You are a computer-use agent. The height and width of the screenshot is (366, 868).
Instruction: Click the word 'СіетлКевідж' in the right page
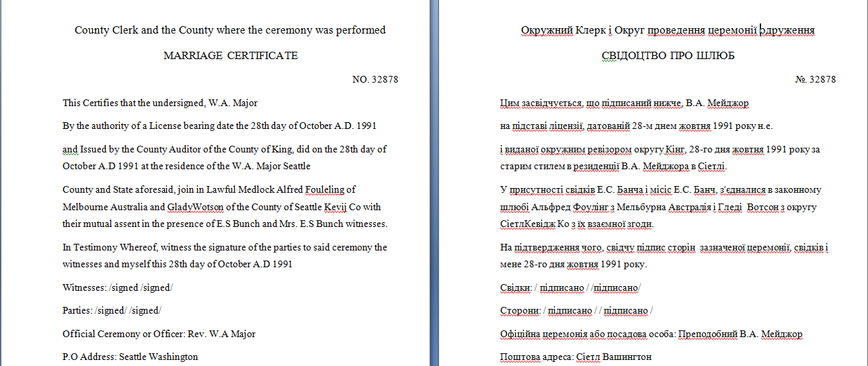[527, 224]
